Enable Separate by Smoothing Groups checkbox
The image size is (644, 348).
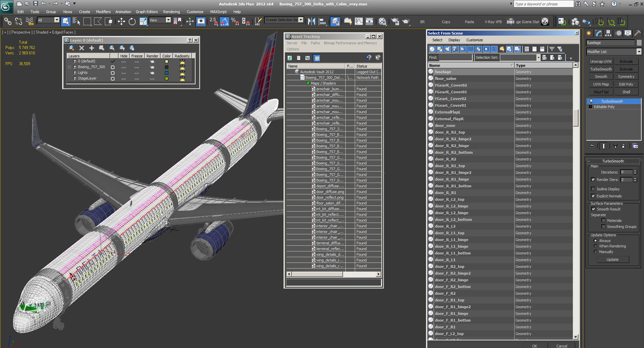[x=603, y=227]
